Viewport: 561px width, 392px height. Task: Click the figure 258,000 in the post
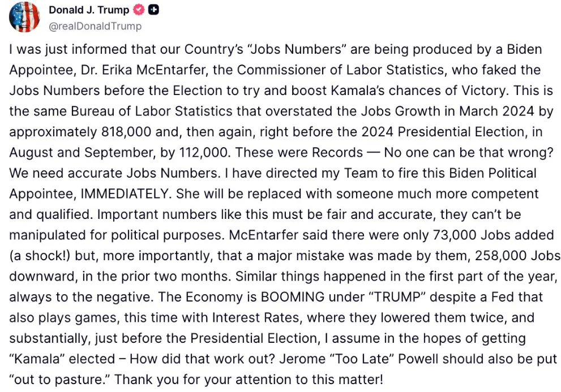(500, 256)
